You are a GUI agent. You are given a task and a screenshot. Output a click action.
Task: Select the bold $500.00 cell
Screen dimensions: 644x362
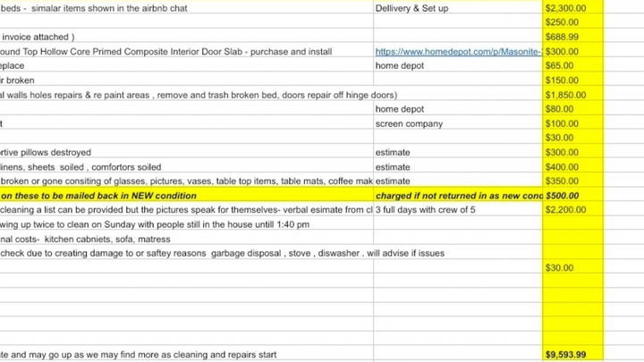[572, 196]
